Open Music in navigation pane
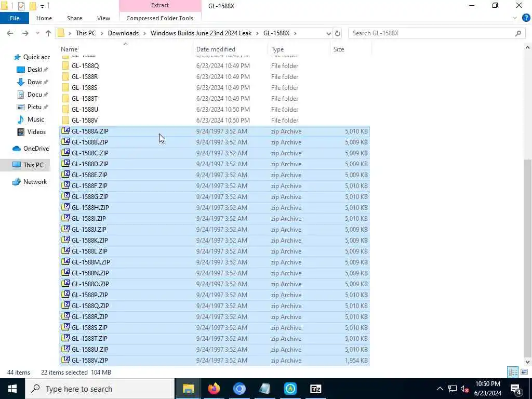The width and height of the screenshot is (532, 399). click(31, 119)
